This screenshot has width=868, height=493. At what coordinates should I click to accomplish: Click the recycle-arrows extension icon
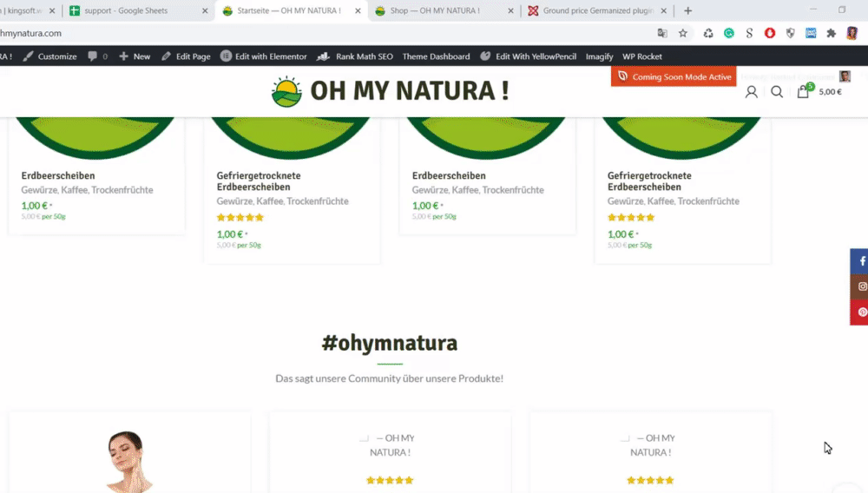coord(708,33)
